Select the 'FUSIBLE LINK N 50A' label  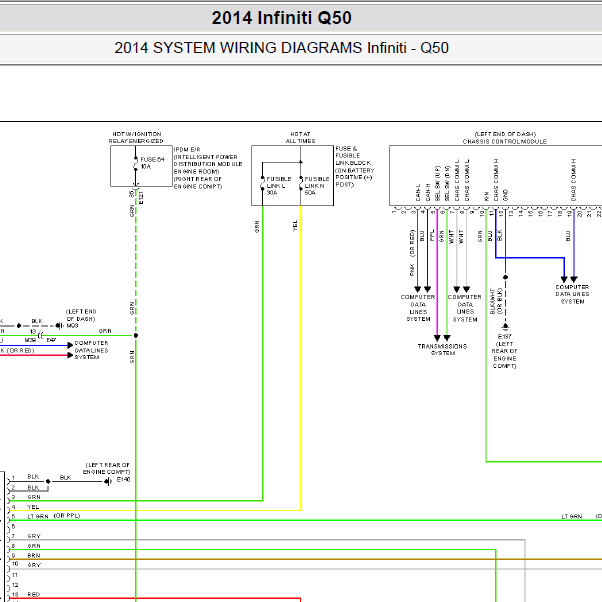[x=317, y=186]
